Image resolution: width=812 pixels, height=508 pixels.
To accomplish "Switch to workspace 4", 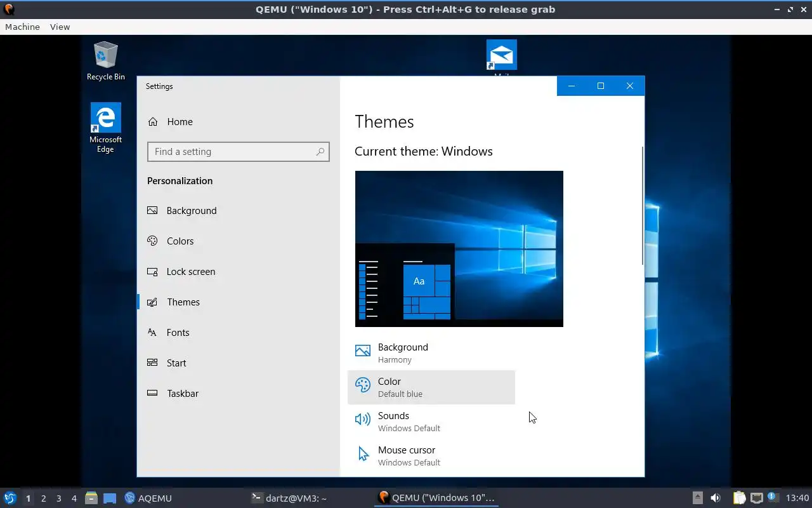I will [74, 498].
